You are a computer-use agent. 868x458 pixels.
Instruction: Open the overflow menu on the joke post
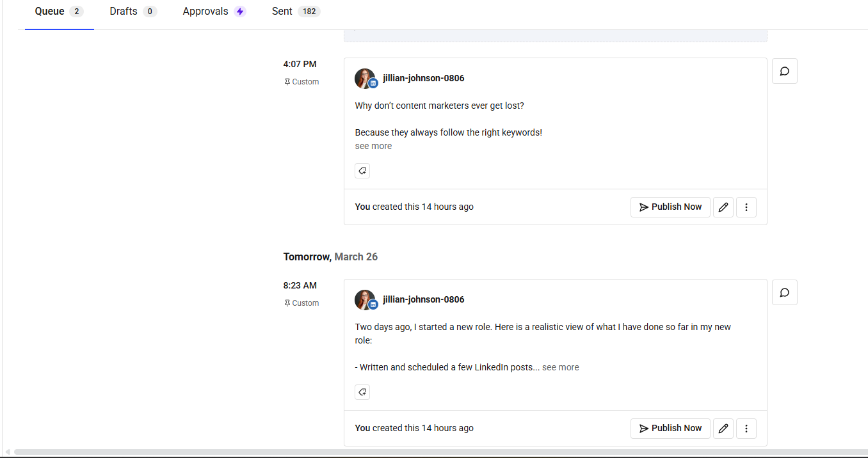click(746, 207)
